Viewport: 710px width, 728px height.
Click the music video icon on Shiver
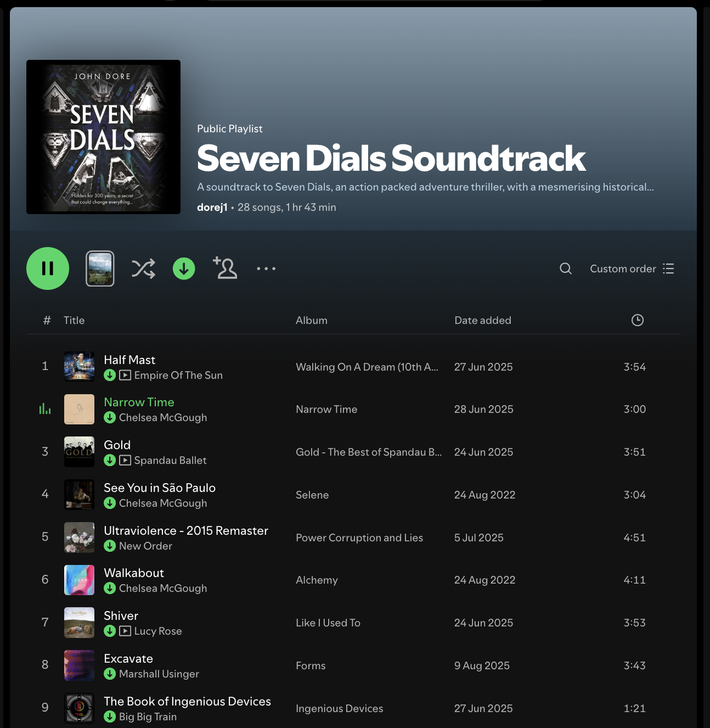[x=125, y=631]
